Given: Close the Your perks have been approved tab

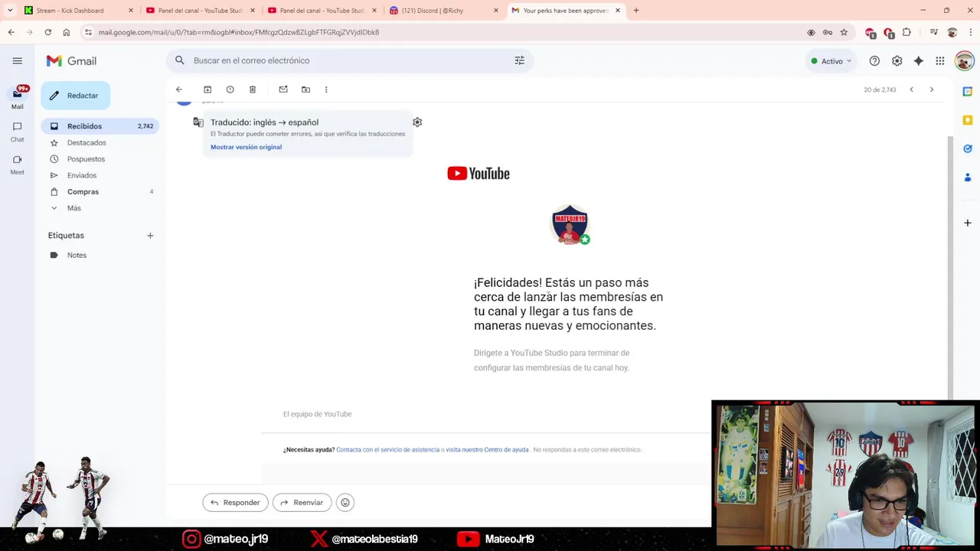Looking at the screenshot, I should (x=617, y=11).
